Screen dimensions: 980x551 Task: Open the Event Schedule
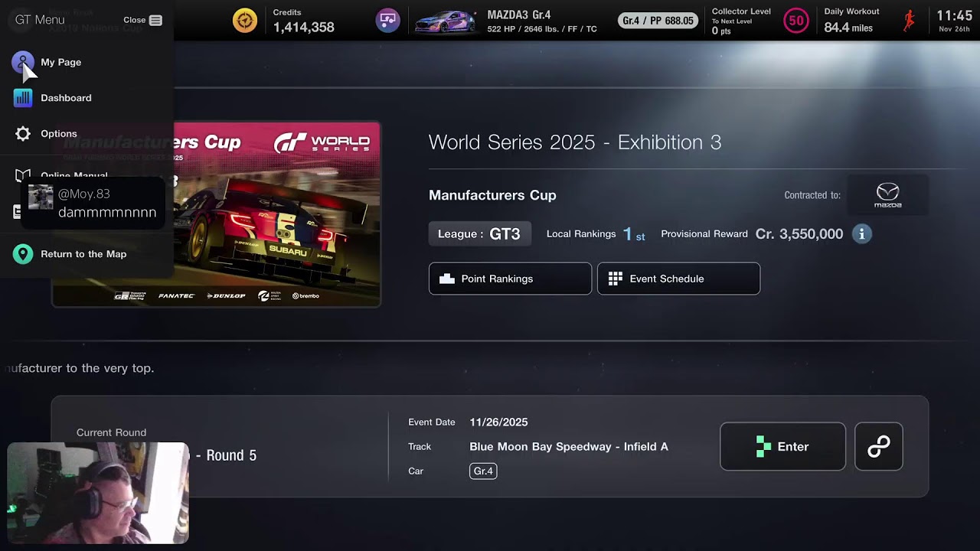click(678, 279)
